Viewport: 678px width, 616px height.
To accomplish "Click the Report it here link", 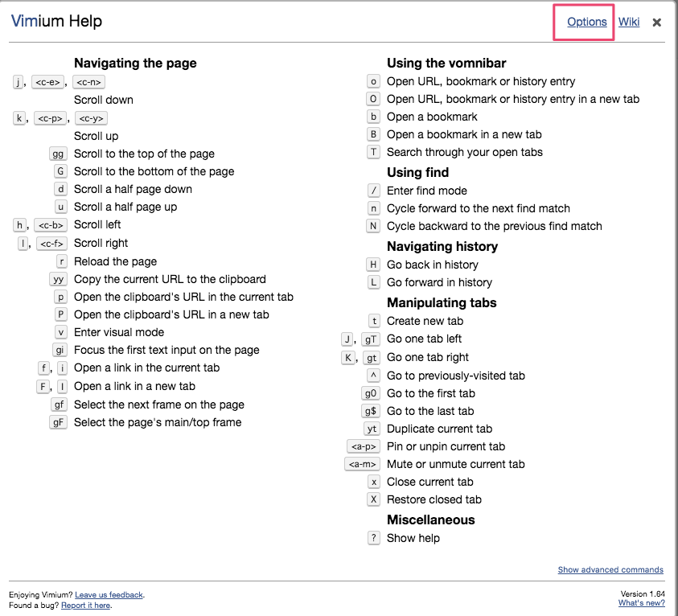I will pos(85,605).
